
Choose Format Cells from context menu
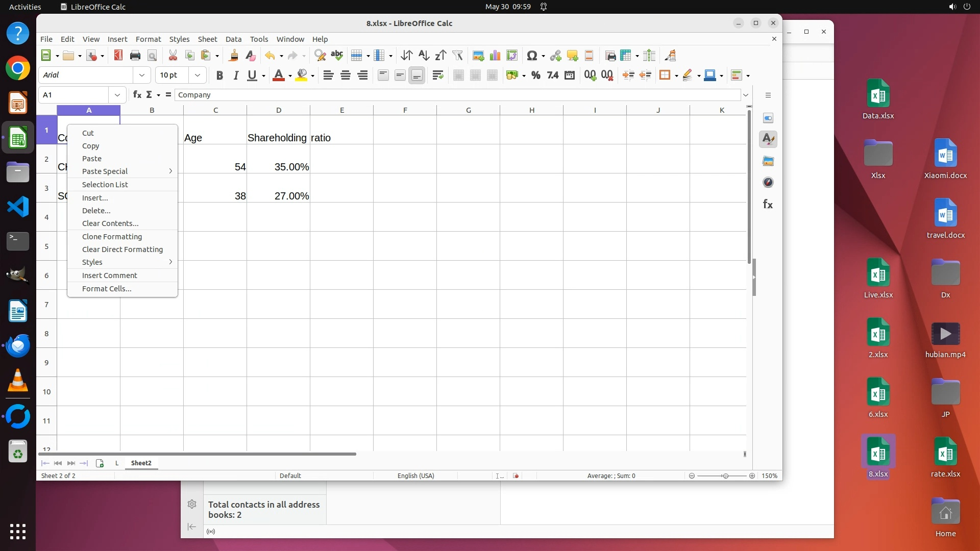pos(107,289)
